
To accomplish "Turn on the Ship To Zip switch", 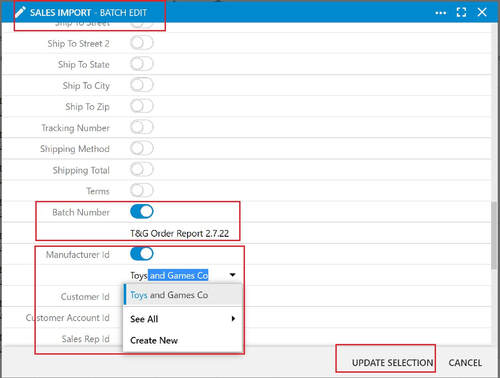I will coord(142,106).
